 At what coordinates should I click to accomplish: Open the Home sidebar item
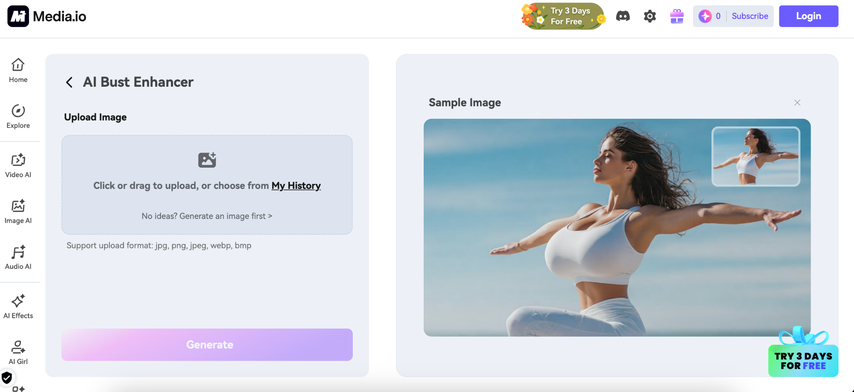pyautogui.click(x=18, y=70)
